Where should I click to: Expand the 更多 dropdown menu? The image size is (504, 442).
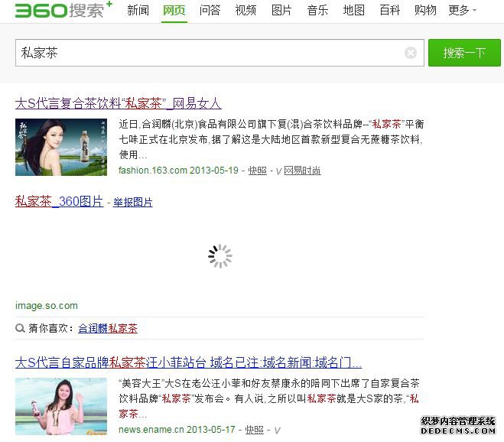[462, 10]
